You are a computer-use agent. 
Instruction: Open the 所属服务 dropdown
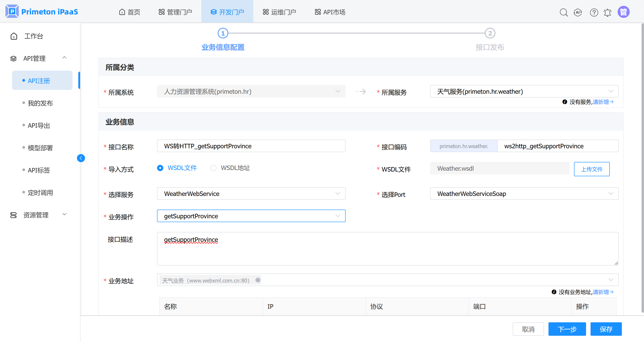[x=524, y=91]
